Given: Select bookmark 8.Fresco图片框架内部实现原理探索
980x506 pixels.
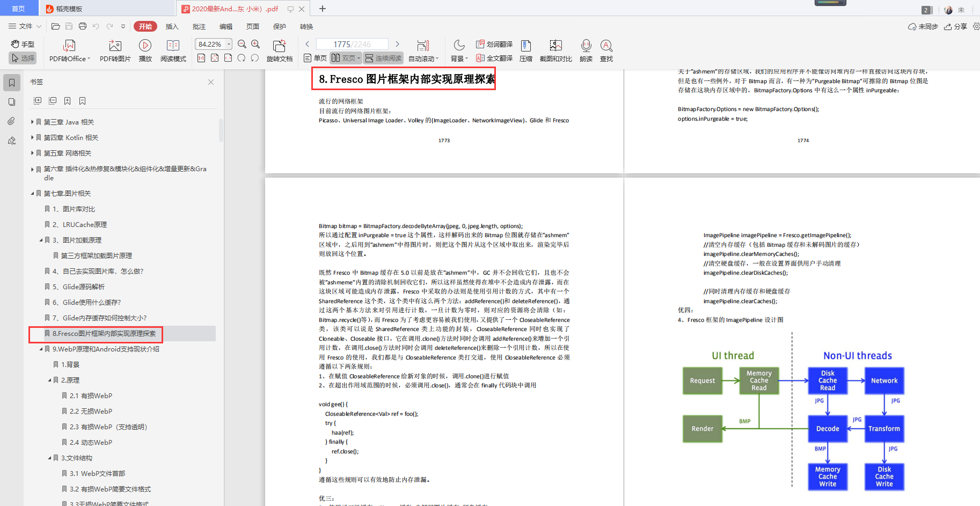Looking at the screenshot, I should (x=104, y=333).
